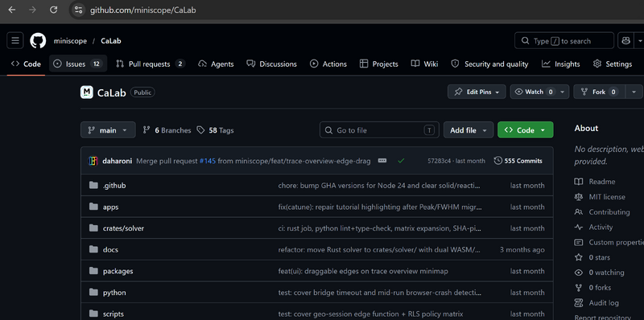Screen dimensions: 644x320
Task: Open the Copilot icon button
Action: click(x=626, y=41)
